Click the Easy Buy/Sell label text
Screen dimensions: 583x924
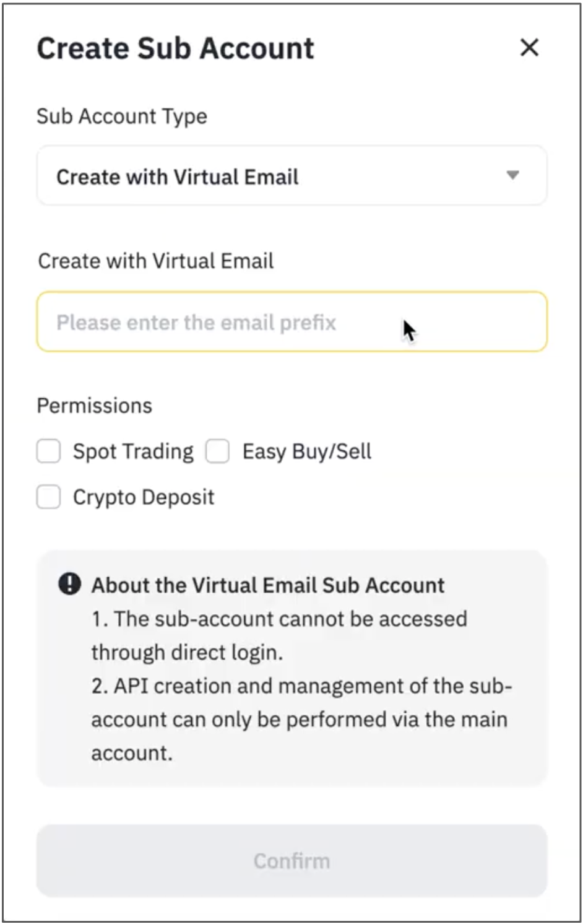306,451
